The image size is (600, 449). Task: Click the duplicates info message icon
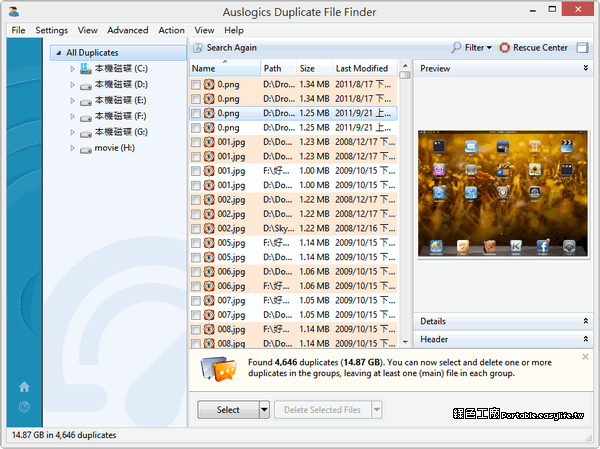click(x=218, y=369)
